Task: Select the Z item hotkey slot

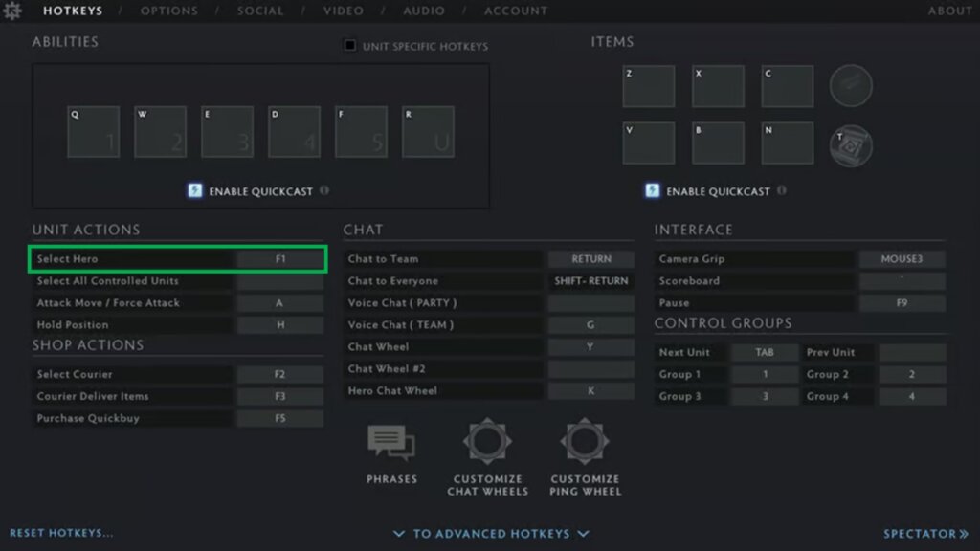Action: tap(648, 85)
